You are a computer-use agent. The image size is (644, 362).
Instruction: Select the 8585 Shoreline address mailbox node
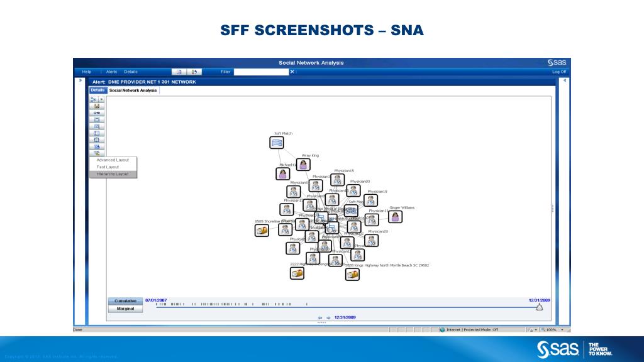coord(262,231)
